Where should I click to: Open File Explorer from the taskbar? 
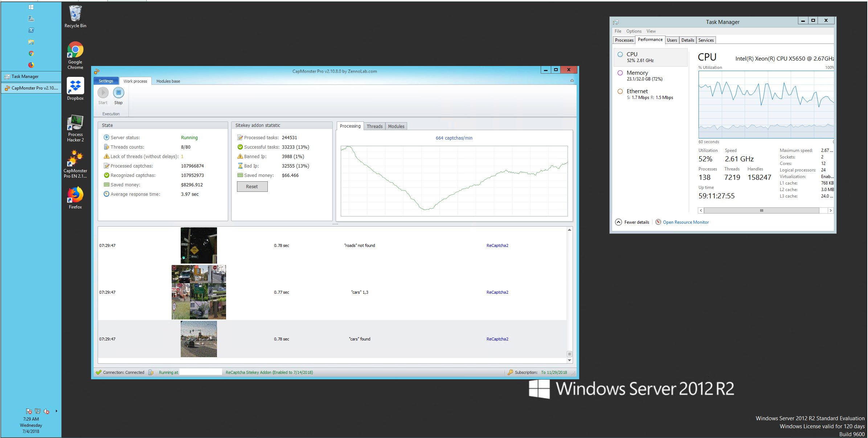click(x=31, y=42)
